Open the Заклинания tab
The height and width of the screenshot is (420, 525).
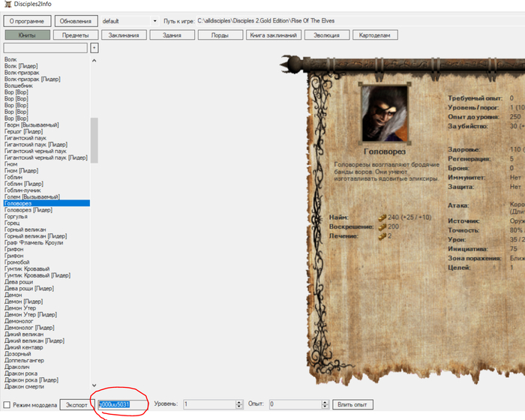pyautogui.click(x=124, y=35)
